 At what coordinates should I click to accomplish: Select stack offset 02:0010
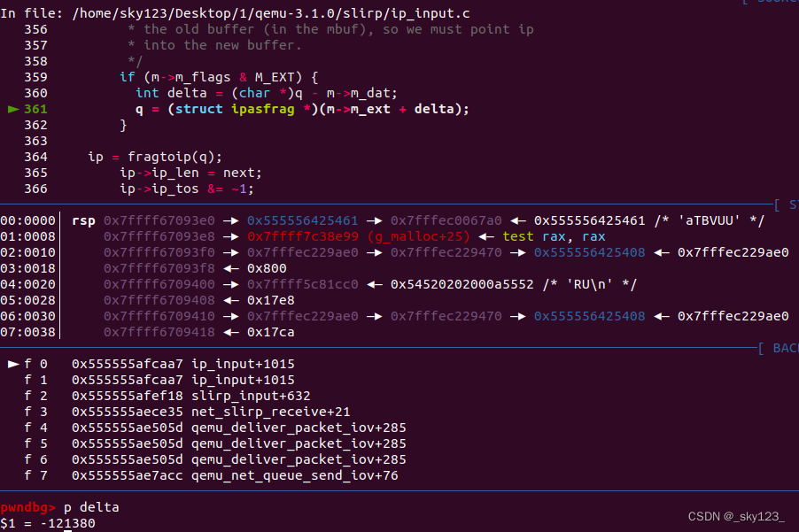(x=28, y=252)
